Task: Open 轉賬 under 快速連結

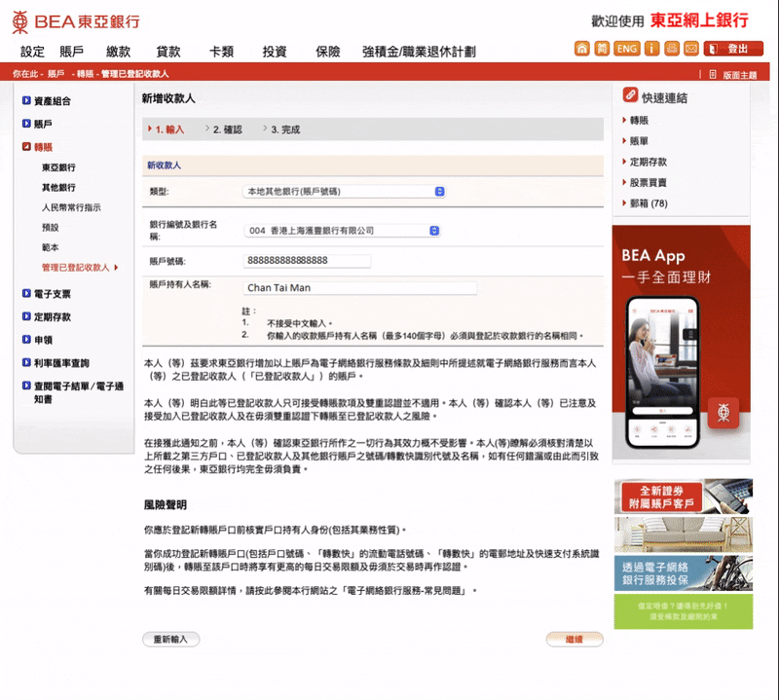Action: click(639, 120)
